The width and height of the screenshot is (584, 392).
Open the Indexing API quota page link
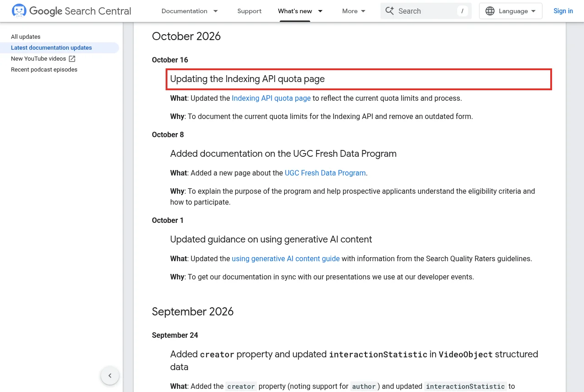click(x=271, y=98)
